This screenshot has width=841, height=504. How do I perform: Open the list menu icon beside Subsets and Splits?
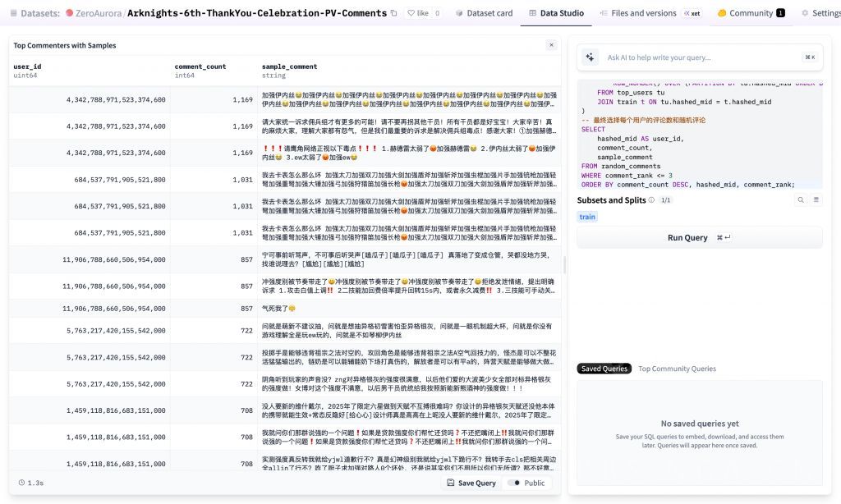(816, 200)
